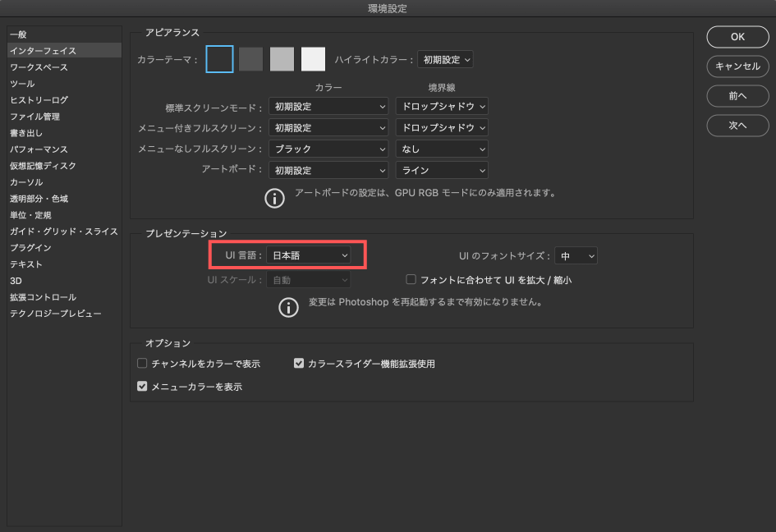Screen dimensions: 776x532
Task: Open 書き出し preferences category
Action: coord(64,133)
